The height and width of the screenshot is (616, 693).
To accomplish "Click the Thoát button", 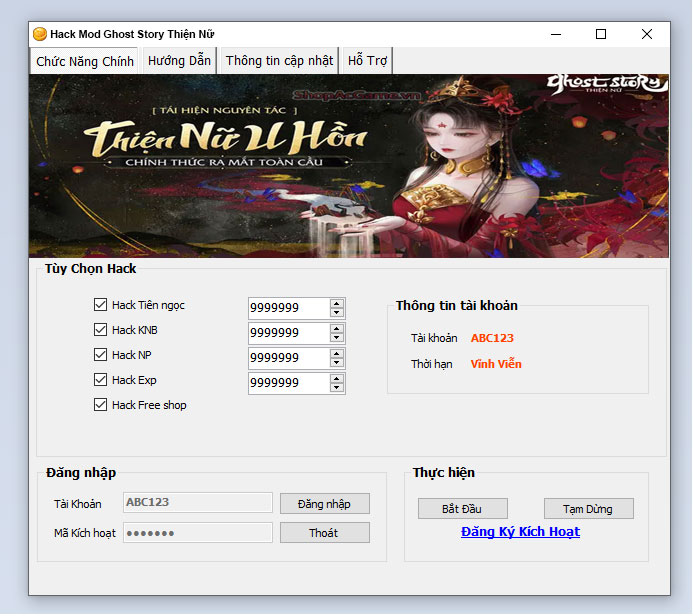I will pyautogui.click(x=325, y=532).
